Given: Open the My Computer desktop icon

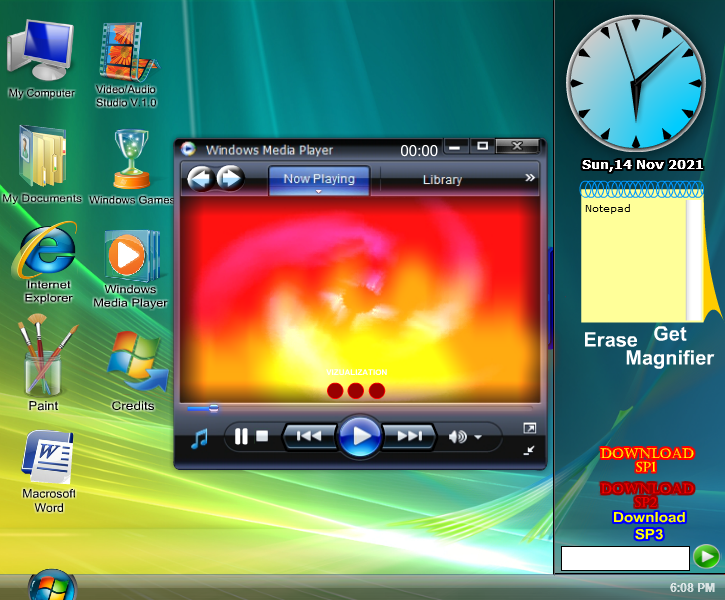Looking at the screenshot, I should (41, 58).
